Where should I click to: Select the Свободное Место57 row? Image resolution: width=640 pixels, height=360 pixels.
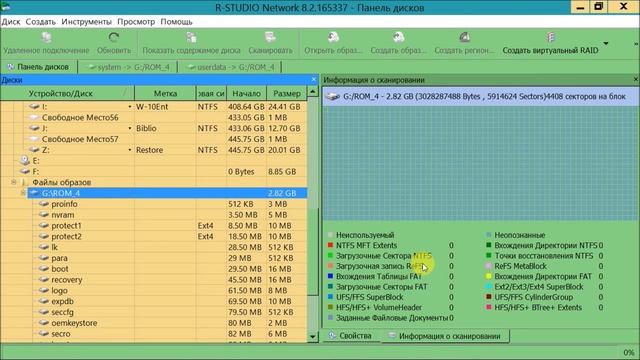[153, 139]
